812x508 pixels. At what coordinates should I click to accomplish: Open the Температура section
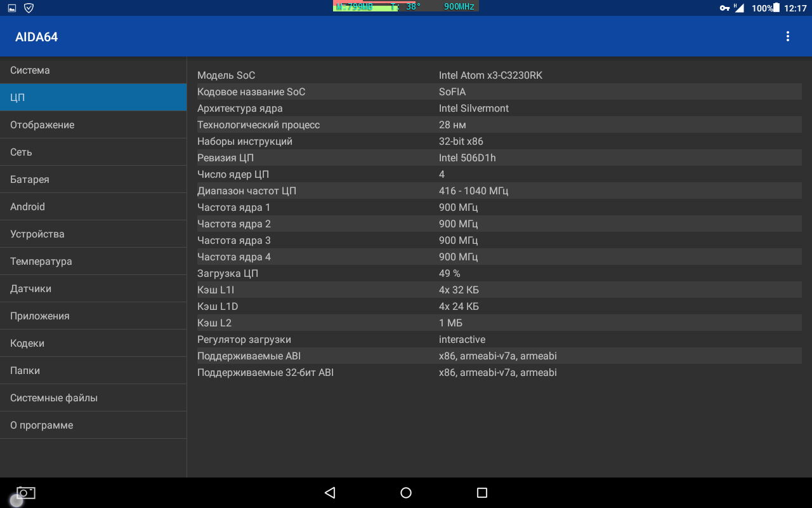[93, 262]
